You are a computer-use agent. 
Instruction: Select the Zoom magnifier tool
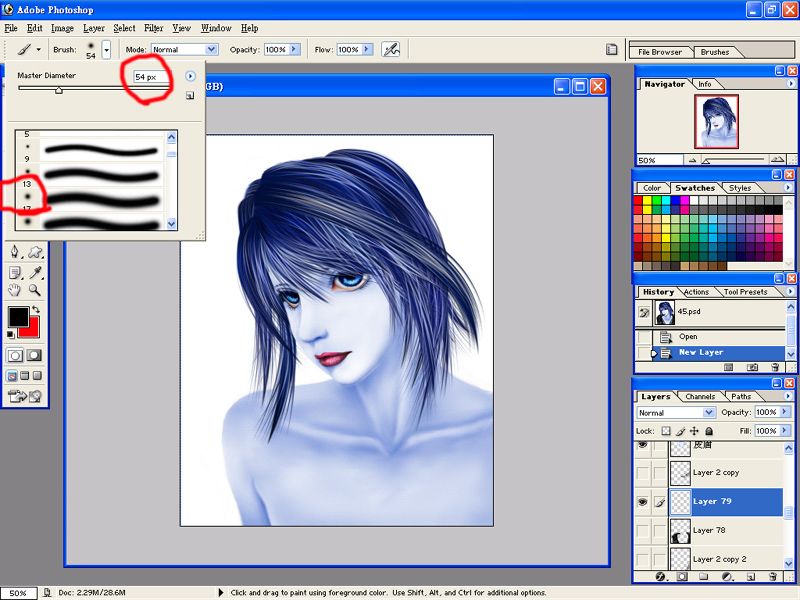point(35,290)
